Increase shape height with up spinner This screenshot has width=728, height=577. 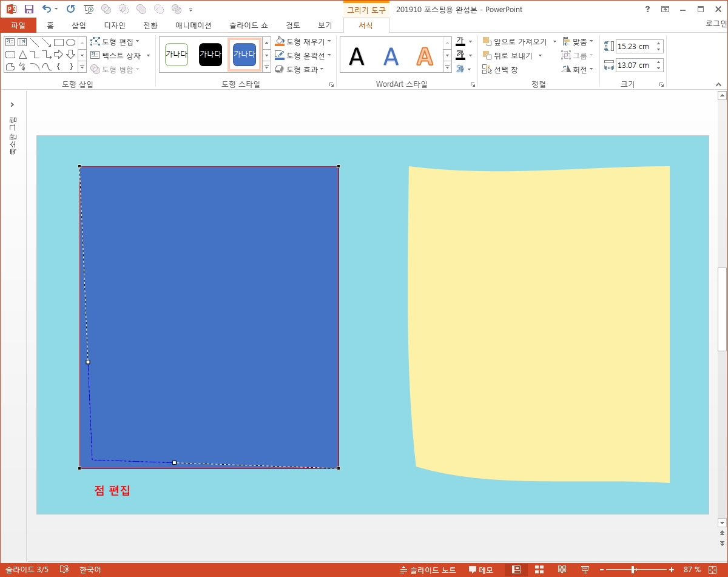click(659, 43)
